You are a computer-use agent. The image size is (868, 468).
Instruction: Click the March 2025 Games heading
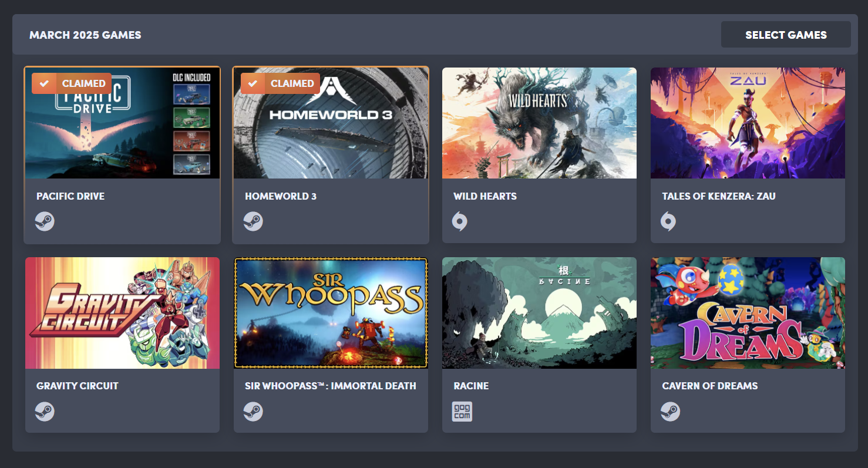click(x=85, y=35)
